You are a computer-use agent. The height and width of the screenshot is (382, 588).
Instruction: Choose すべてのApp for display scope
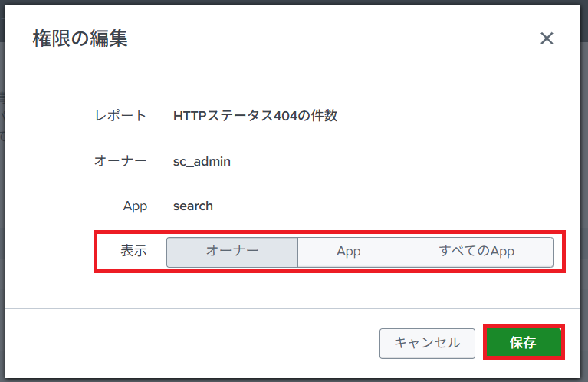point(476,252)
